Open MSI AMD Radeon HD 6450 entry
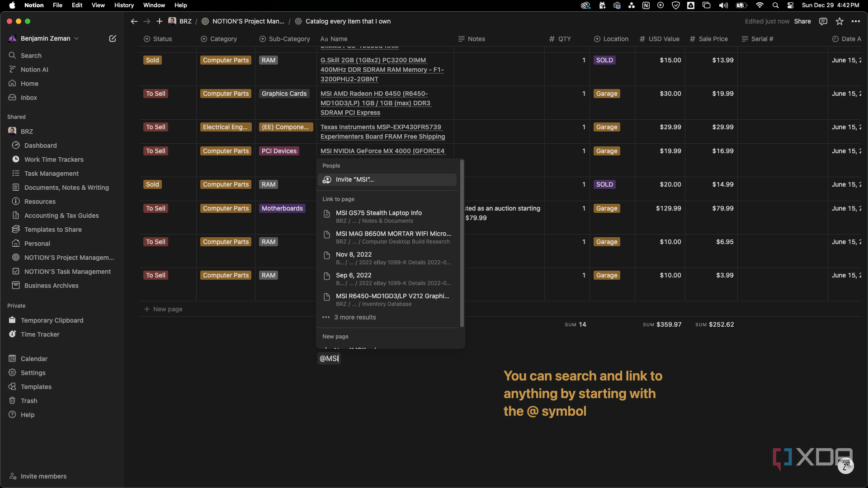The image size is (868, 488). (x=376, y=103)
